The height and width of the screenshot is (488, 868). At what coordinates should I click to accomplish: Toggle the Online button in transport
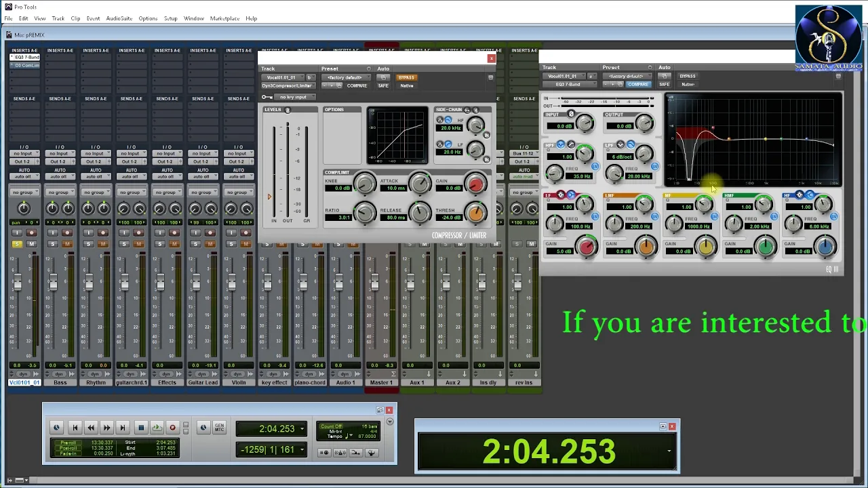pos(56,428)
